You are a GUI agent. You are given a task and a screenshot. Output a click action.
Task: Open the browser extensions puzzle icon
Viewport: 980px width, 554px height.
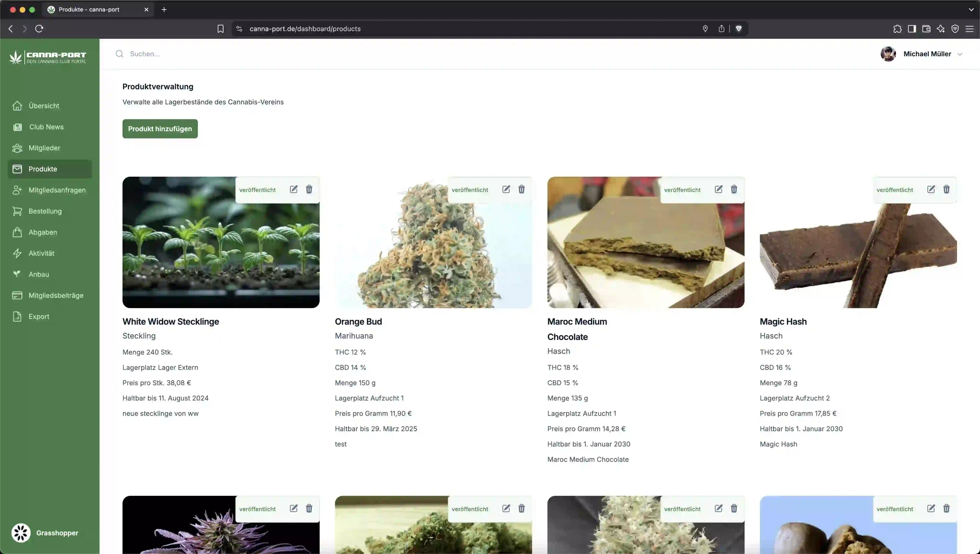pos(898,29)
